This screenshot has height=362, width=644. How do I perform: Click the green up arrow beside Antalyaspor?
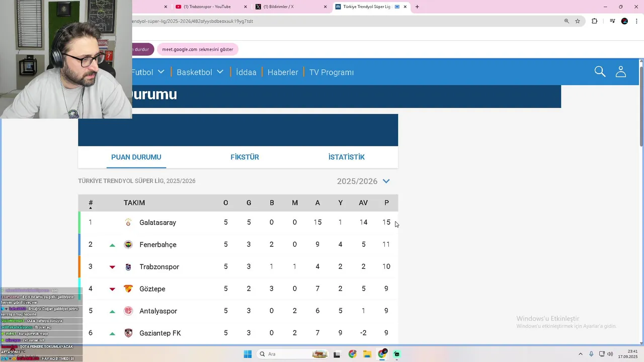(x=112, y=311)
